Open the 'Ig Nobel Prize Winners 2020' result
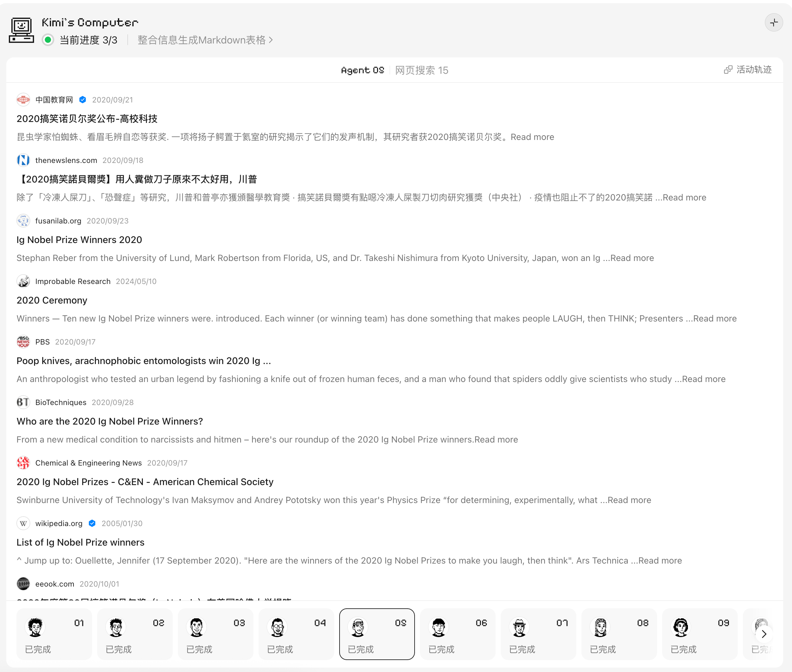The height and width of the screenshot is (672, 792). [x=79, y=240]
